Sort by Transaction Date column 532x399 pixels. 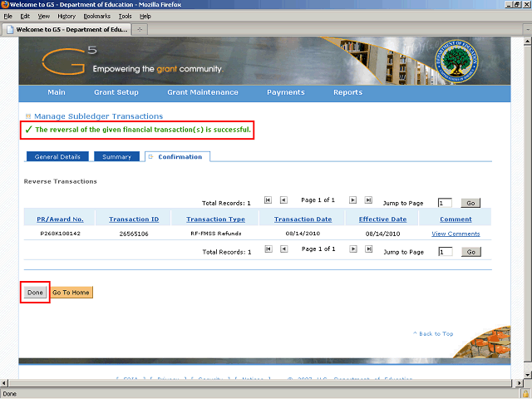[303, 219]
